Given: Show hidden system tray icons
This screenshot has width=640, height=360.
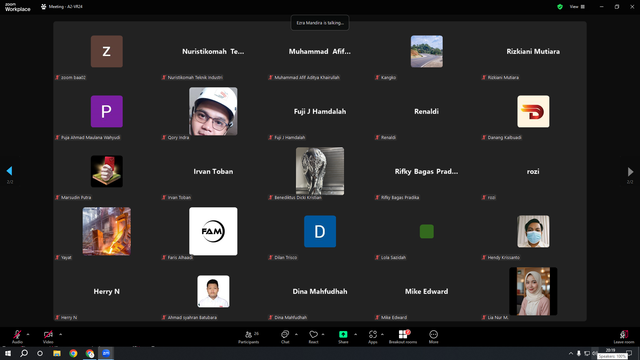Looking at the screenshot, I should (x=571, y=353).
